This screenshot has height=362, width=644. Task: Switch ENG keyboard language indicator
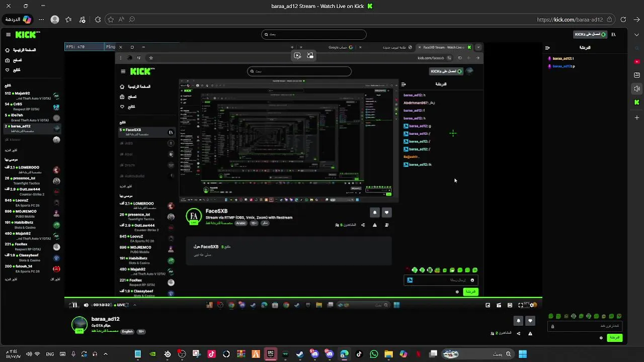coord(50,354)
